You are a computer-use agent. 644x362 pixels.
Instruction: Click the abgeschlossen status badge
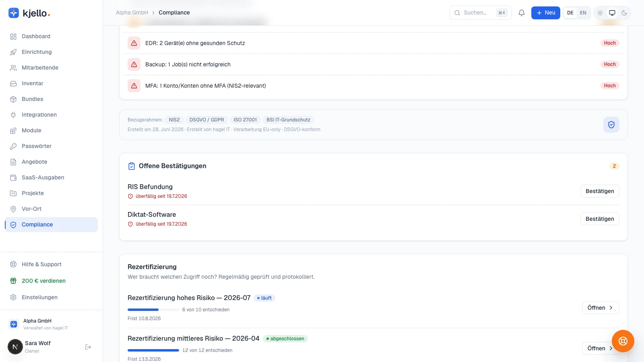[285, 339]
